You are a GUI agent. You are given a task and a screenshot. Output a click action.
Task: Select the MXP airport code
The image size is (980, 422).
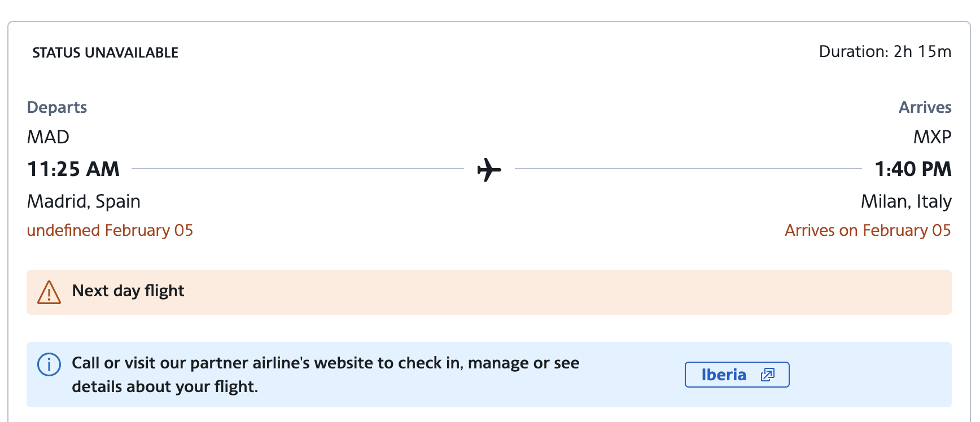click(x=932, y=137)
